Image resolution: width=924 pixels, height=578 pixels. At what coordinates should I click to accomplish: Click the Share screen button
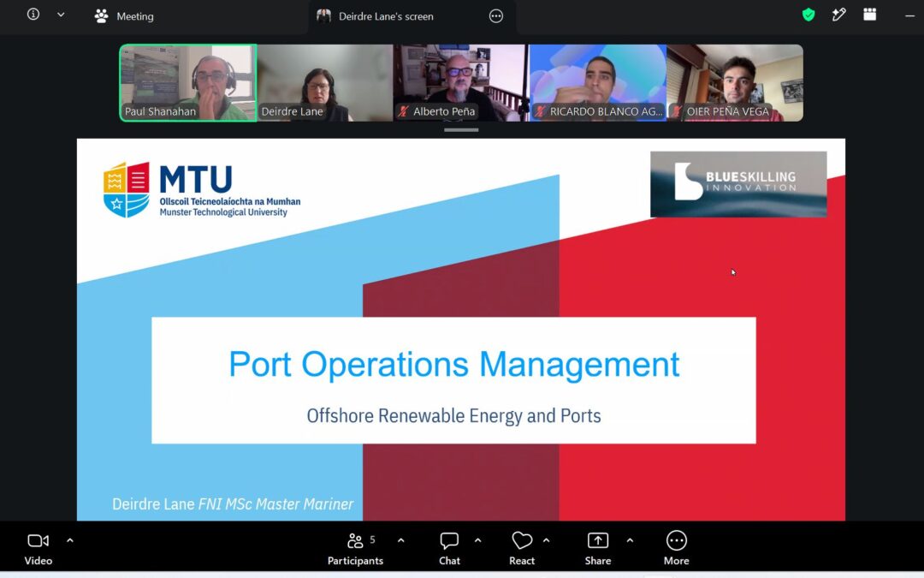[597, 549]
